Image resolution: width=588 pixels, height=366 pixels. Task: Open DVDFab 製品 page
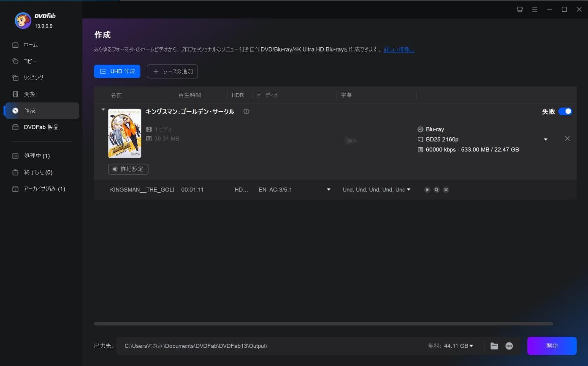(x=41, y=127)
